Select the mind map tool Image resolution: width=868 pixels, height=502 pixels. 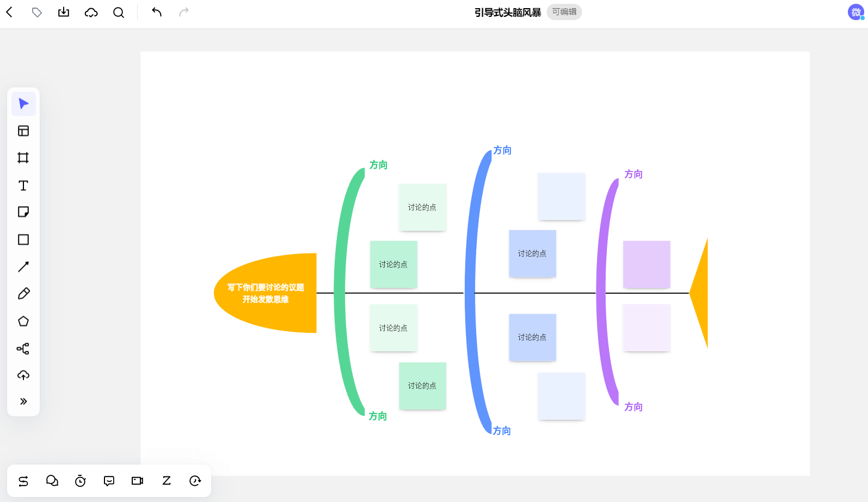coord(23,349)
